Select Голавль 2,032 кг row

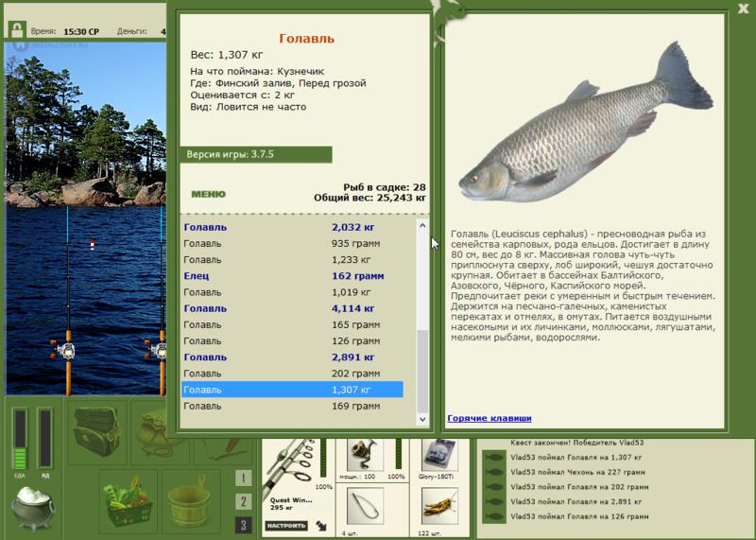pos(292,227)
